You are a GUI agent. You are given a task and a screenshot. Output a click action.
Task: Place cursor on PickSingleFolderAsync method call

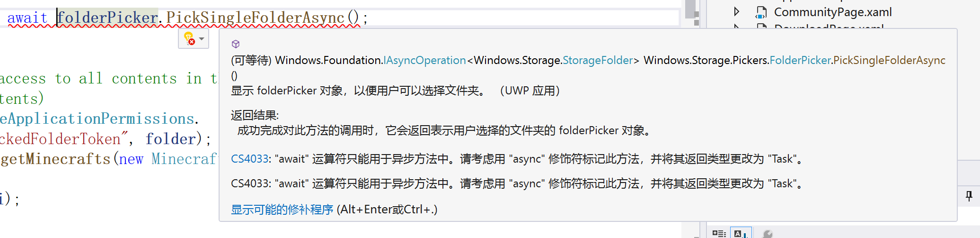click(255, 18)
